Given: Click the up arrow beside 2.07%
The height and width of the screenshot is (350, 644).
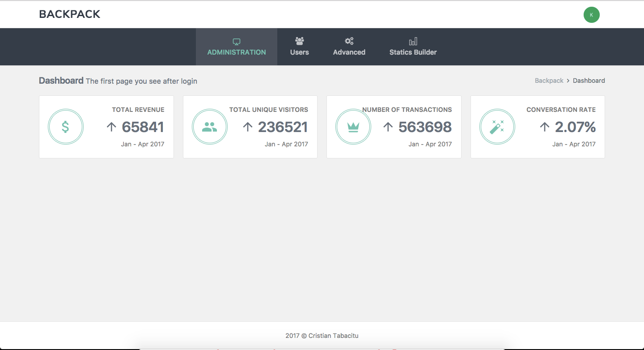Looking at the screenshot, I should coord(544,127).
